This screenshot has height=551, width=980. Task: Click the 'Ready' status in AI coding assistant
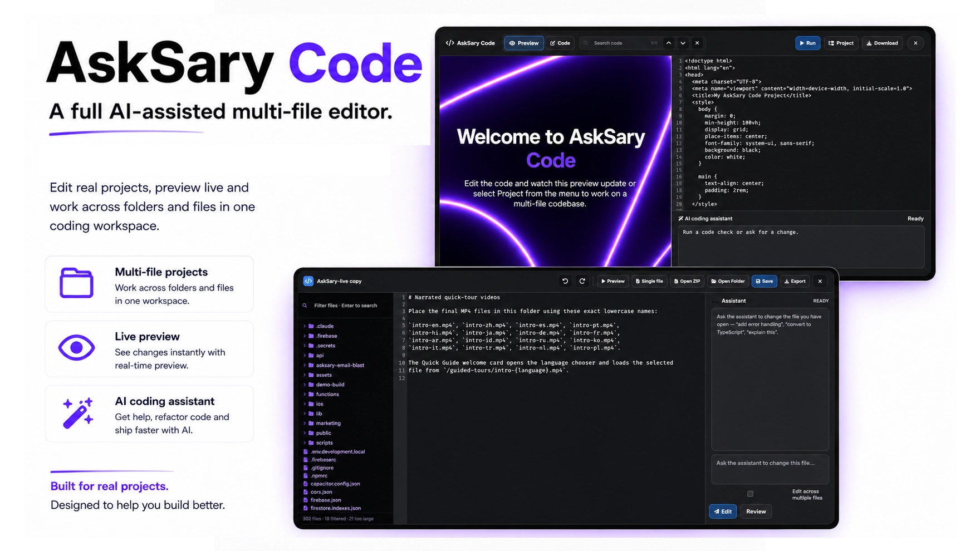(x=915, y=219)
